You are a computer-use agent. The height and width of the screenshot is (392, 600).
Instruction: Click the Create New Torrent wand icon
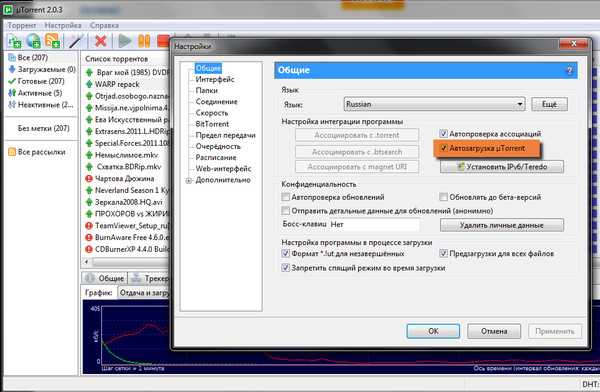75,41
